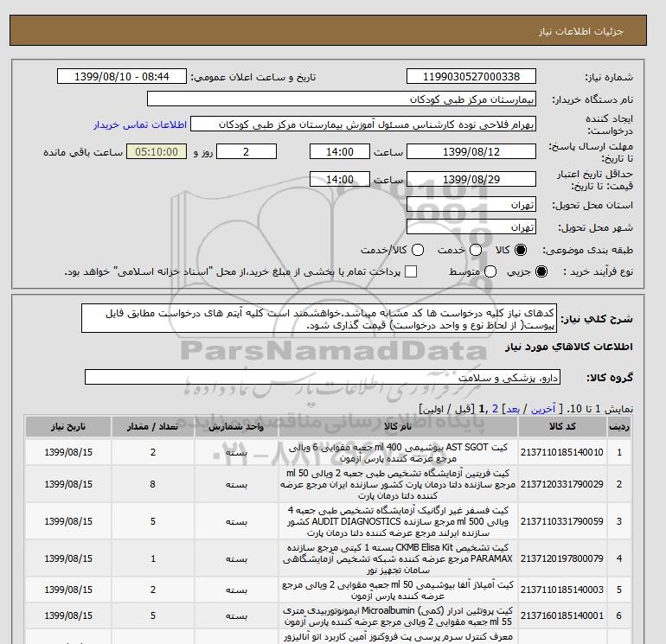Screen dimensions: 666x644
Task: Click the ردیف column header
Action: [618, 427]
